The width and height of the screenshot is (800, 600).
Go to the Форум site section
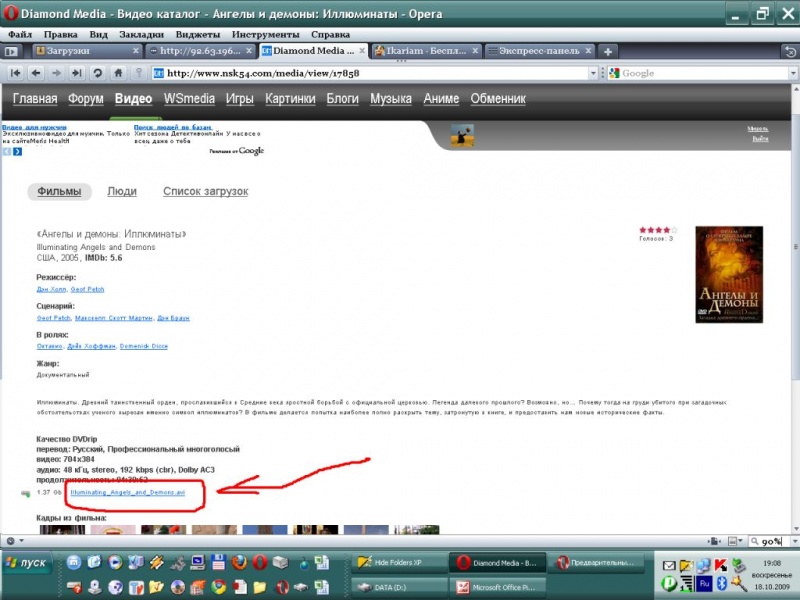coord(86,99)
